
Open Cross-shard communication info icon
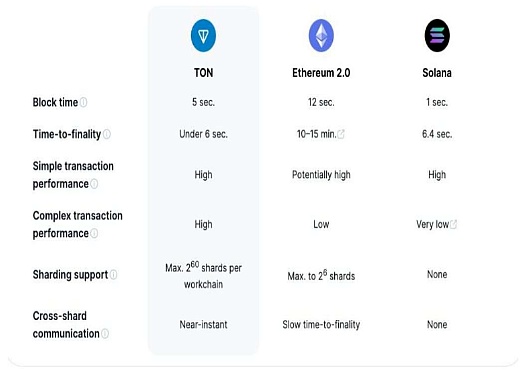[x=105, y=334]
